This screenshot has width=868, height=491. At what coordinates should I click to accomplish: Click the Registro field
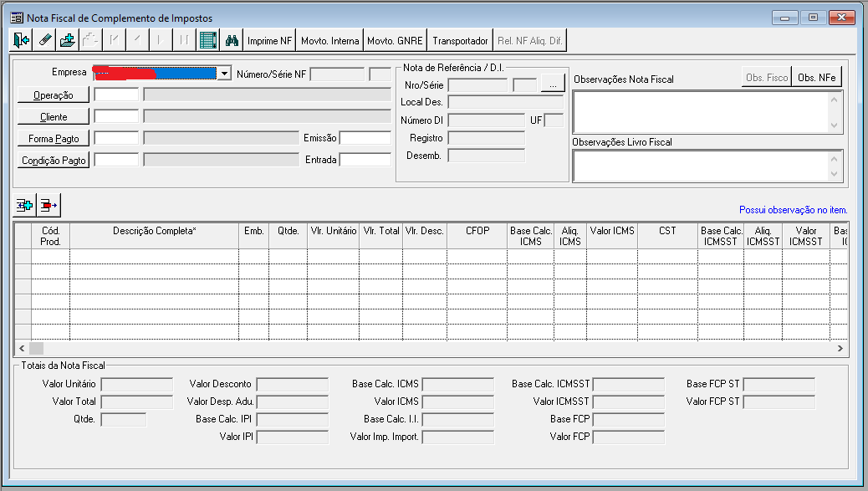(486, 138)
